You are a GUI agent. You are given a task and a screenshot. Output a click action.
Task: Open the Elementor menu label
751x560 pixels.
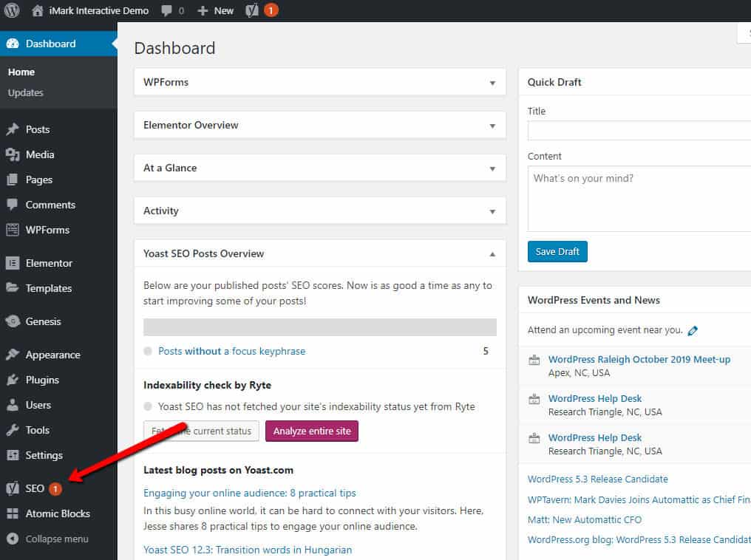[x=49, y=263]
